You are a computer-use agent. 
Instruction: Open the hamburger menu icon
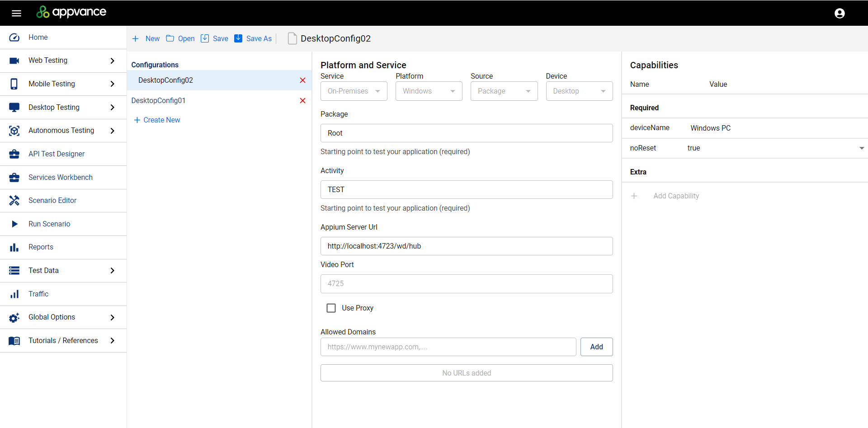[16, 13]
